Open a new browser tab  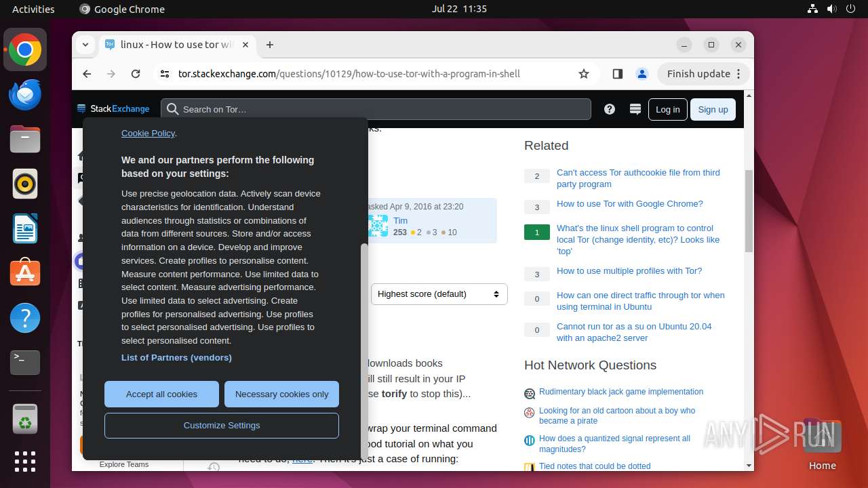[x=270, y=45]
